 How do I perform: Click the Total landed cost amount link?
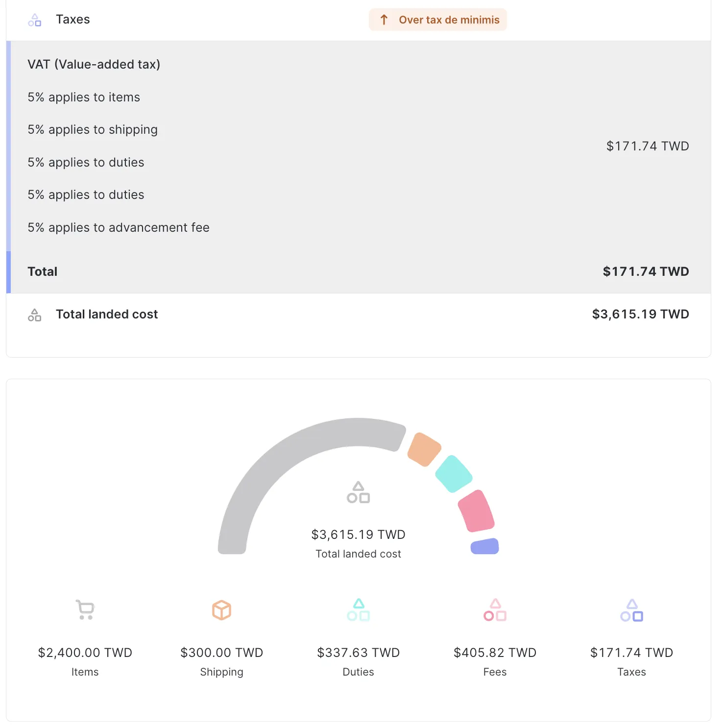tap(640, 314)
